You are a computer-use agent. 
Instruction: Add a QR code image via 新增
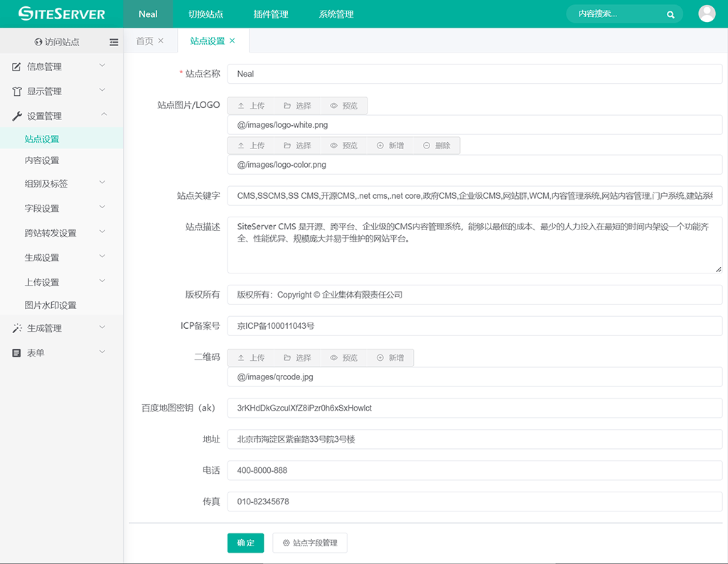pos(390,358)
